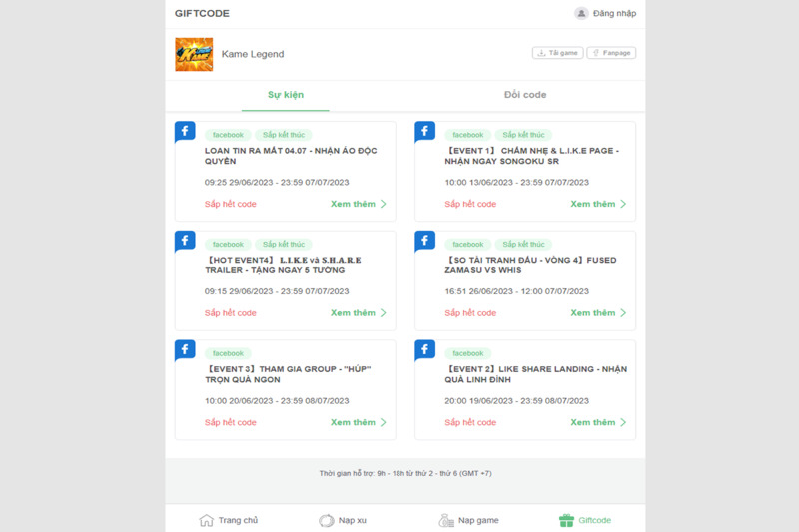The width and height of the screenshot is (799, 532).
Task: Click Facebook icon on EVENT 2 card
Action: (x=424, y=349)
